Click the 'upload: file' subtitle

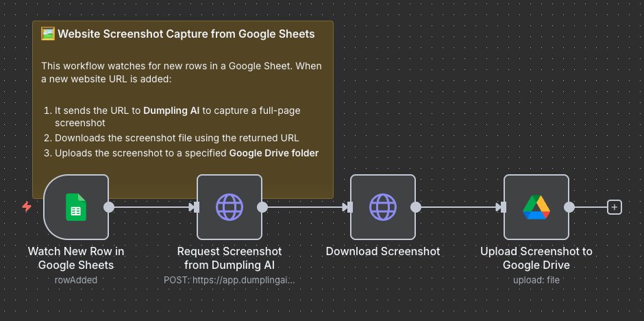coord(536,281)
